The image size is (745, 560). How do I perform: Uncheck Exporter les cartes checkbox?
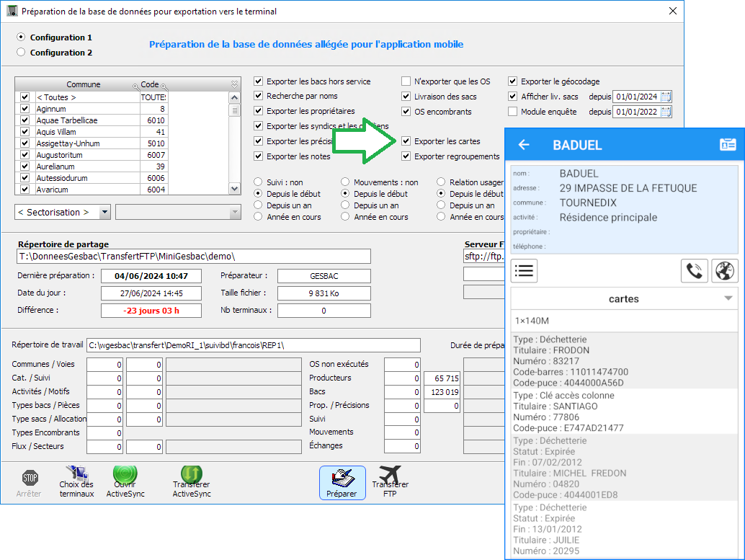(x=406, y=141)
